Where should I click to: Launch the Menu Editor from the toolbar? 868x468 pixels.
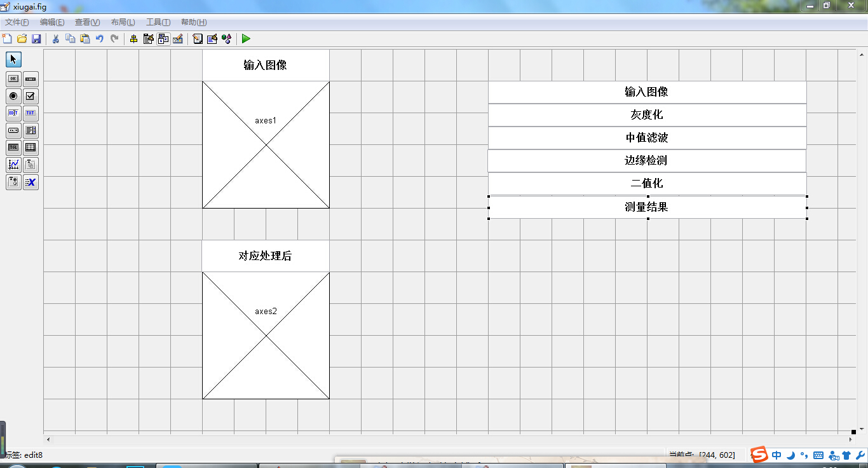(149, 39)
